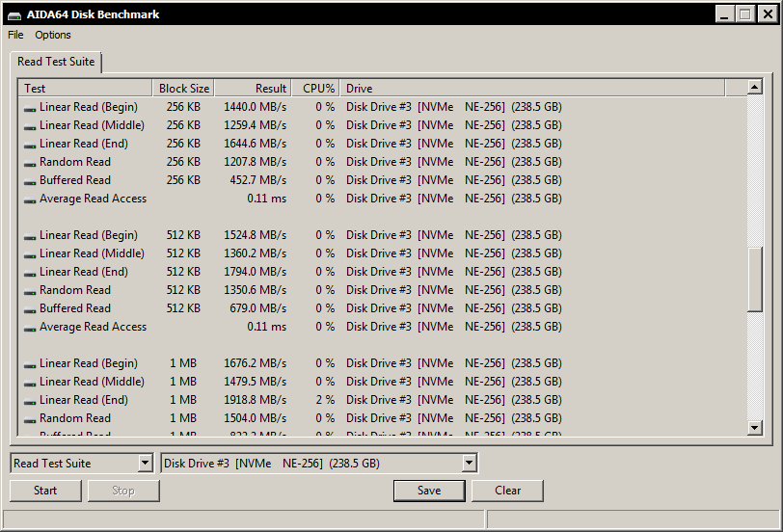Select the Read Test Suite tab
Image resolution: width=783 pixels, height=532 pixels.
coord(56,62)
